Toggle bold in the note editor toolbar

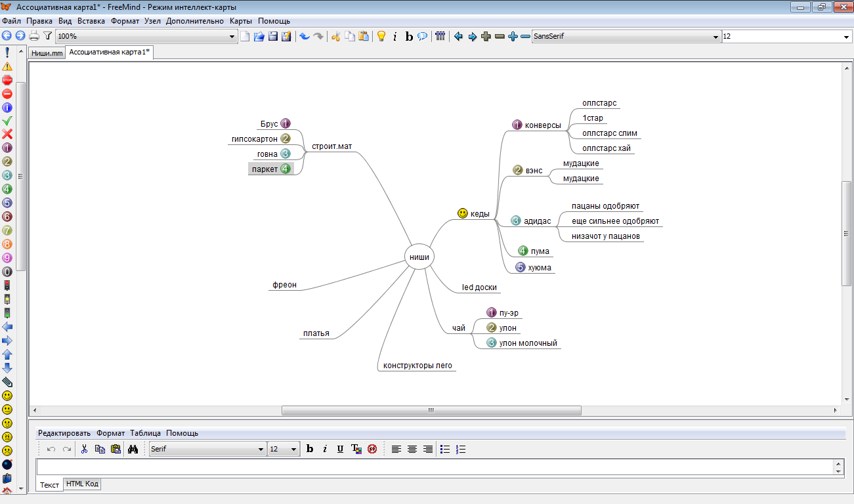click(310, 449)
